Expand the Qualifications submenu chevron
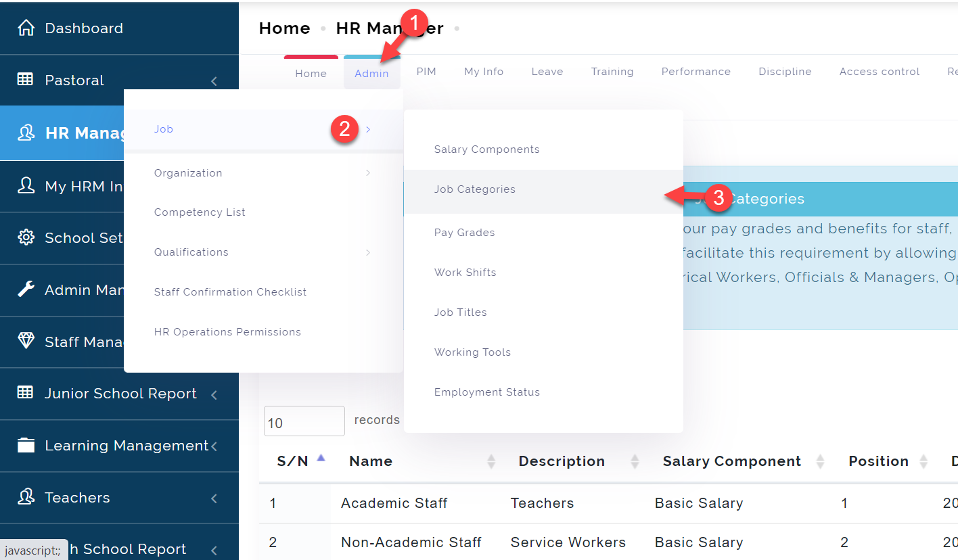 [368, 252]
